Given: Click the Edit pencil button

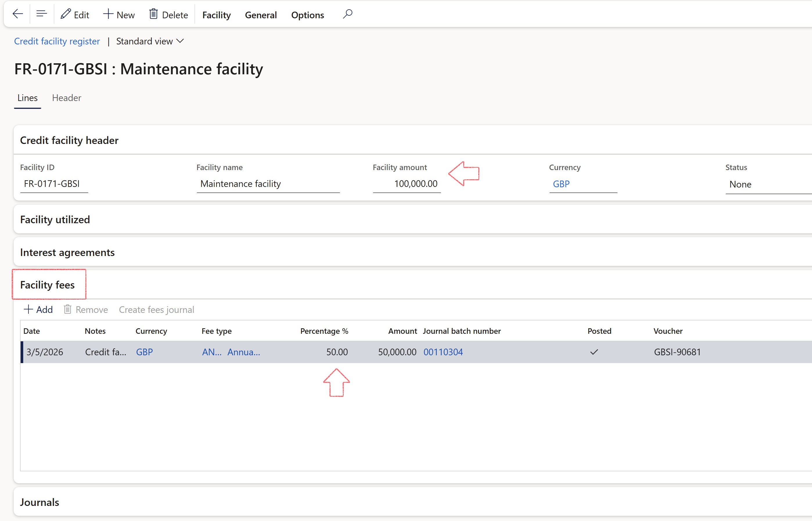Looking at the screenshot, I should pyautogui.click(x=75, y=15).
